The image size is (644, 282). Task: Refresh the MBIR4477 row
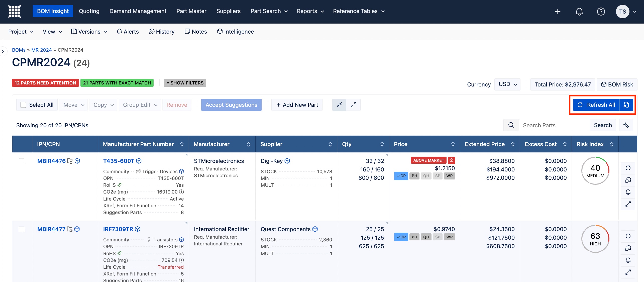point(628,236)
